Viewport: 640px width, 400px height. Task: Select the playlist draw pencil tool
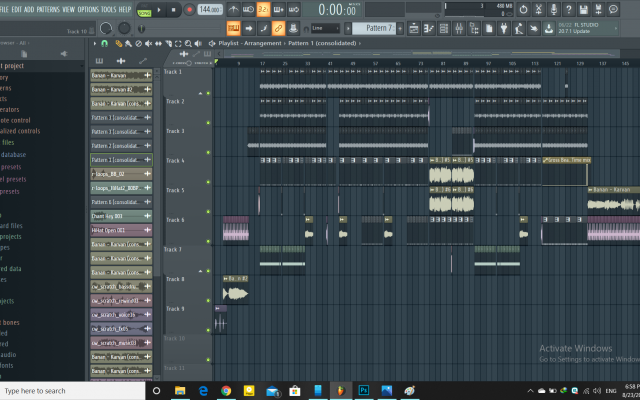click(118, 43)
